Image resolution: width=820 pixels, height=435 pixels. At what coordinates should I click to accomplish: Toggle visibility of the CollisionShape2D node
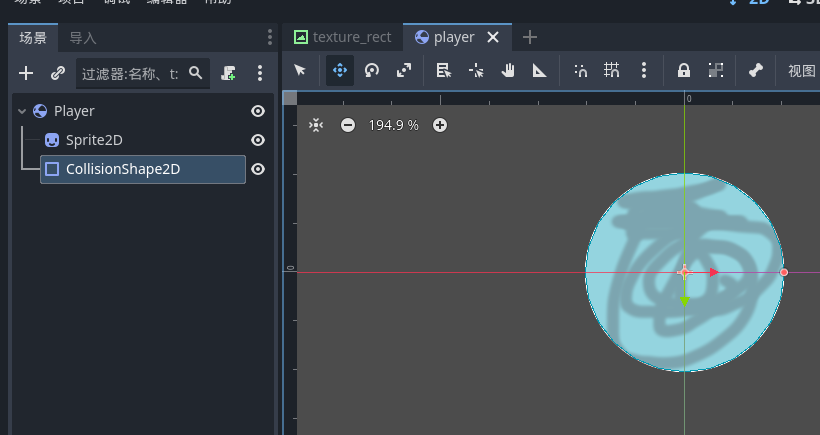[x=258, y=169]
